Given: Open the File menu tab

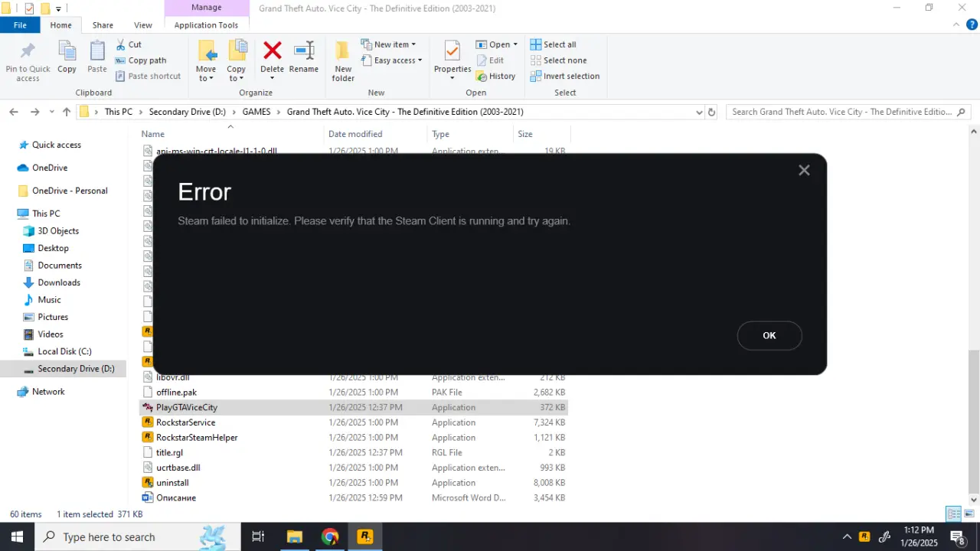Looking at the screenshot, I should [20, 25].
